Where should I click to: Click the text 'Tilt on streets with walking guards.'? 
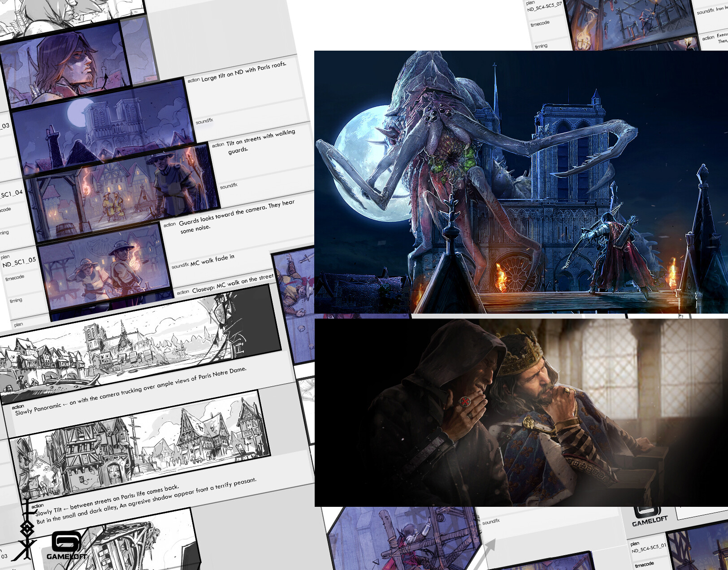click(261, 142)
